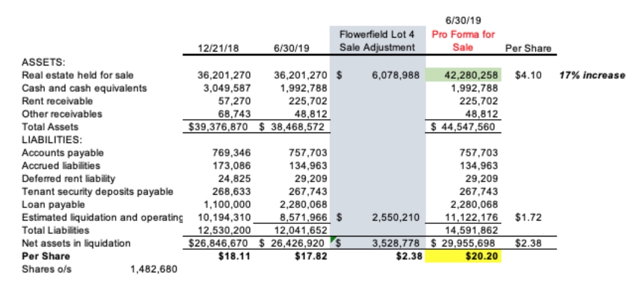Select the 17% increase note

point(592,75)
